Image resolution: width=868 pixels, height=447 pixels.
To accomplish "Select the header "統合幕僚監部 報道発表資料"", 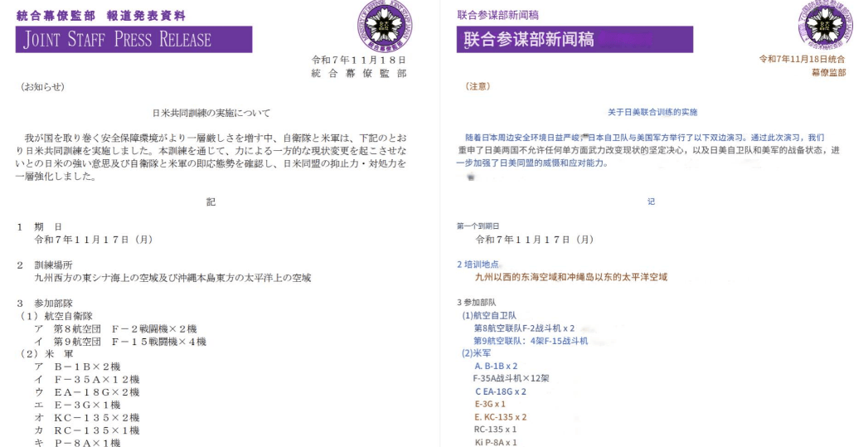I will [x=101, y=16].
